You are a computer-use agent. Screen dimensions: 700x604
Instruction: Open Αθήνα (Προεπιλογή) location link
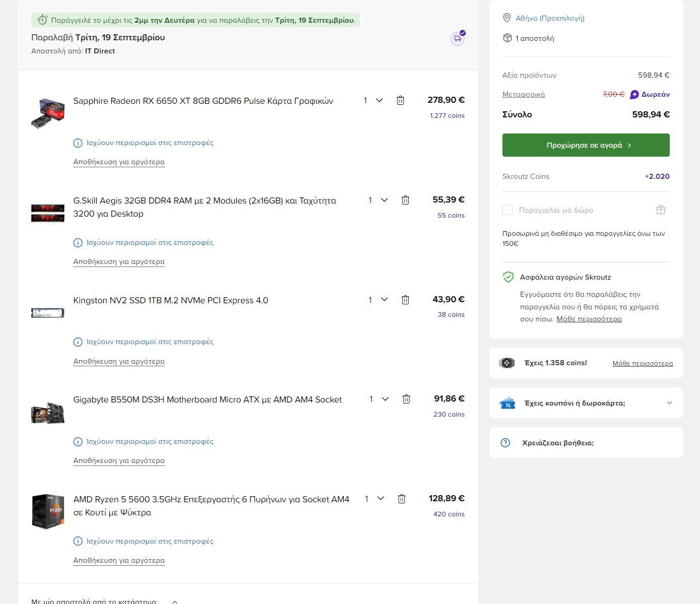(x=550, y=18)
